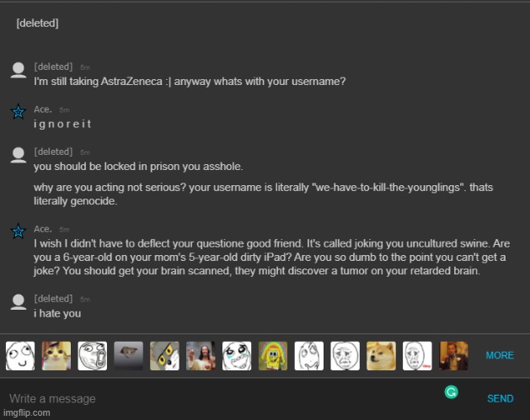
Task: Choose the thinking rage face sticker
Action: pyautogui.click(x=309, y=356)
